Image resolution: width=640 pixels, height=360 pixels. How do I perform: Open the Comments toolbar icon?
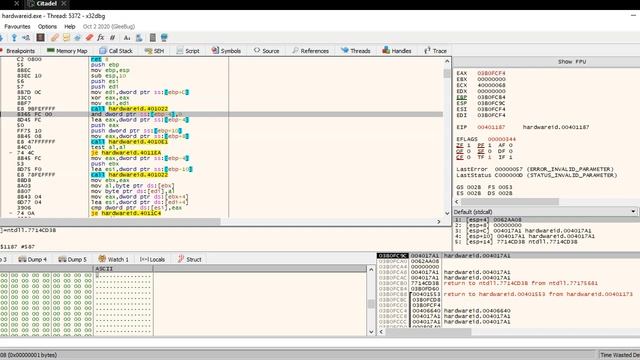coord(66,38)
